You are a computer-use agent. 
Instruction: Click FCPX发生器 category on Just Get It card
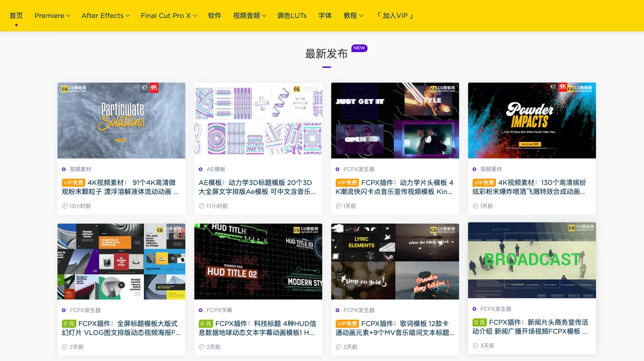coord(359,169)
